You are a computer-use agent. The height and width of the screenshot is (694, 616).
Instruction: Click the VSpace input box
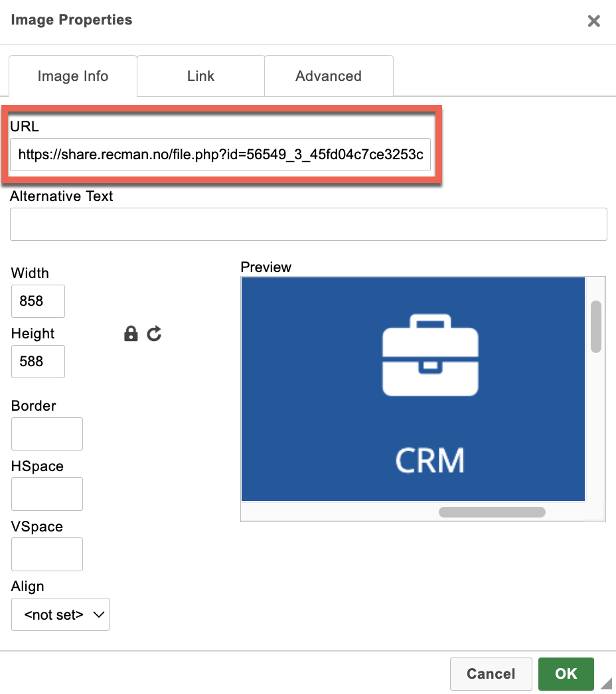click(x=47, y=555)
